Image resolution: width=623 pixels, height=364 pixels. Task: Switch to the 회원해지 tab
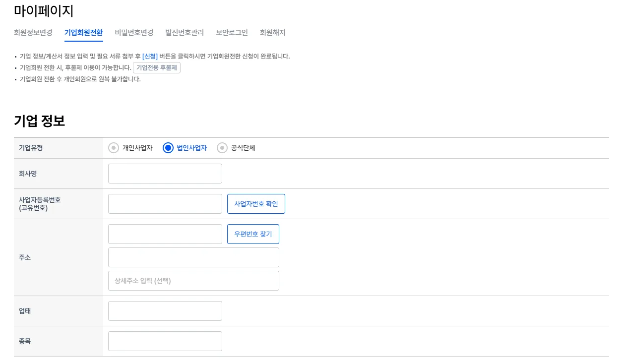272,33
